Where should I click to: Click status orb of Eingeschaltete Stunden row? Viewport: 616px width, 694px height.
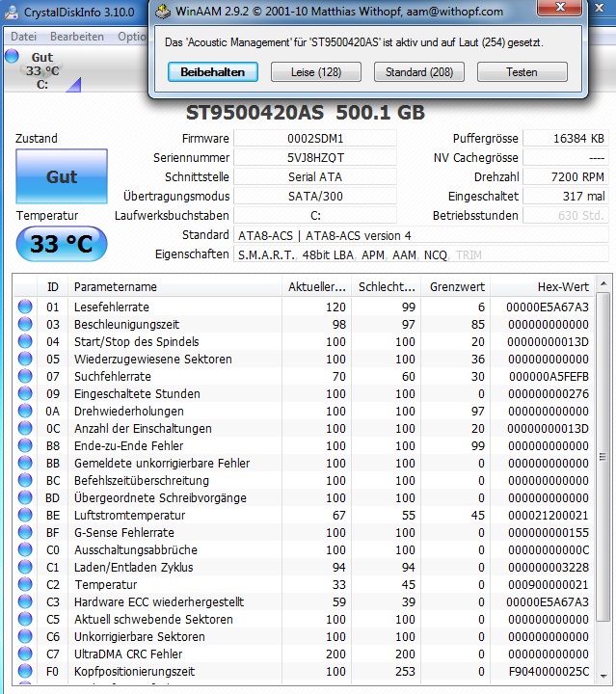pos(25,393)
